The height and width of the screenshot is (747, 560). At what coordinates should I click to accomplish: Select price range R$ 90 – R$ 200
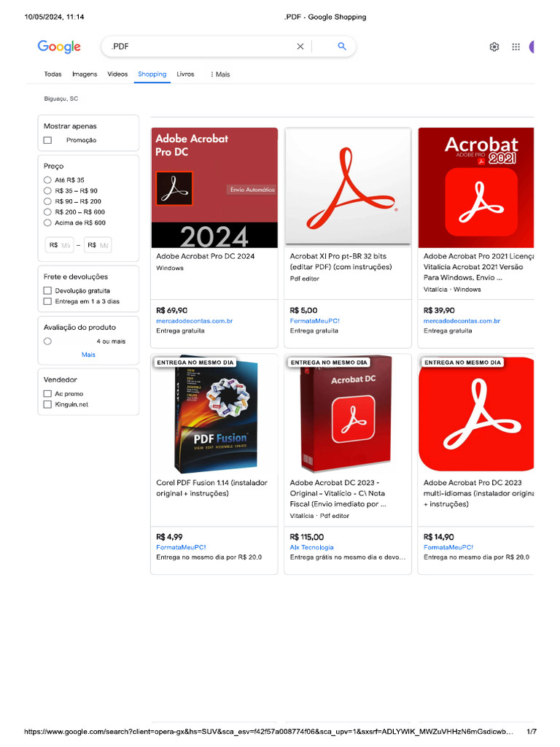click(x=47, y=201)
